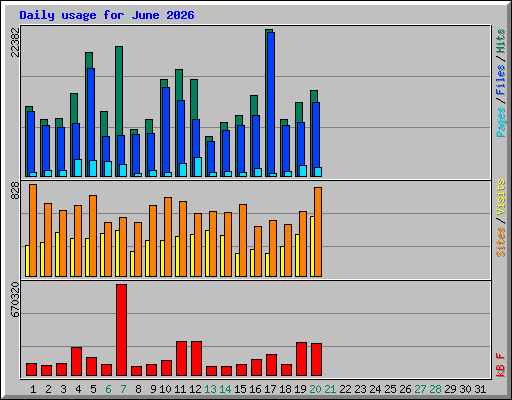The height and width of the screenshot is (400, 512).
Task: Click the cyan Pages bar for day 12
Action: pos(198,167)
